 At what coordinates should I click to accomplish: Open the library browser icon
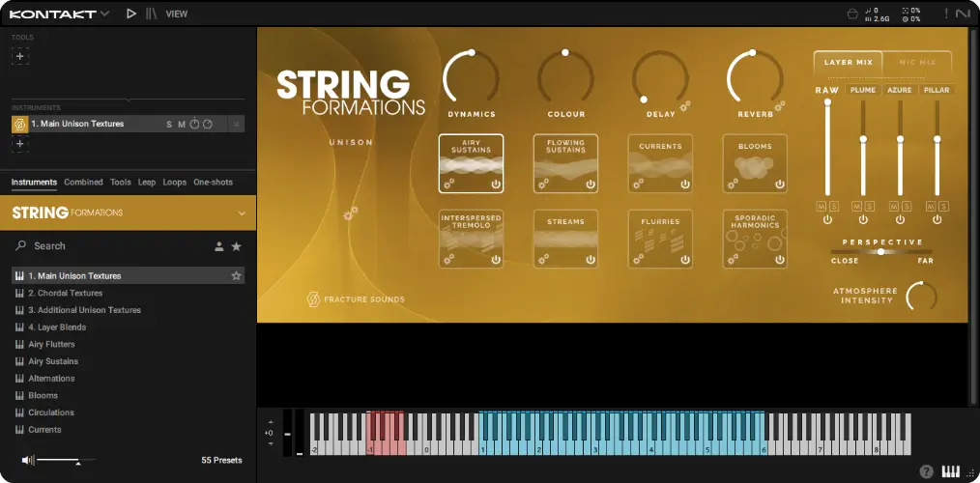point(151,14)
